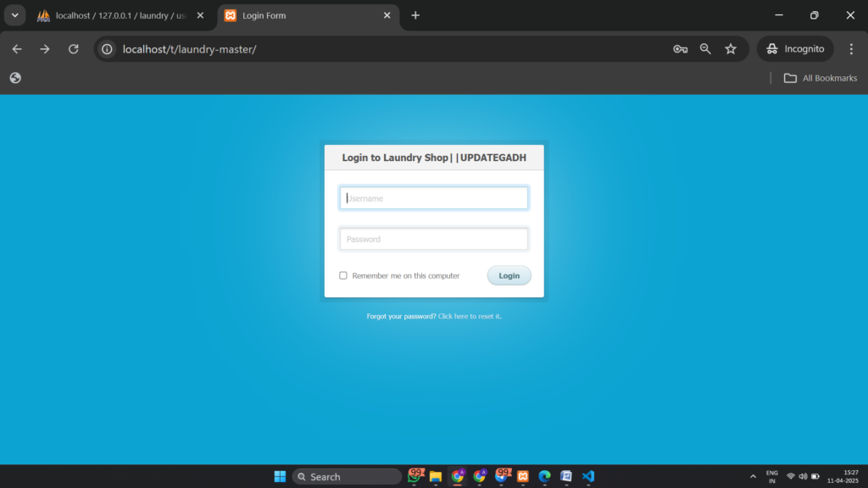Open battery status icon

pos(815,476)
